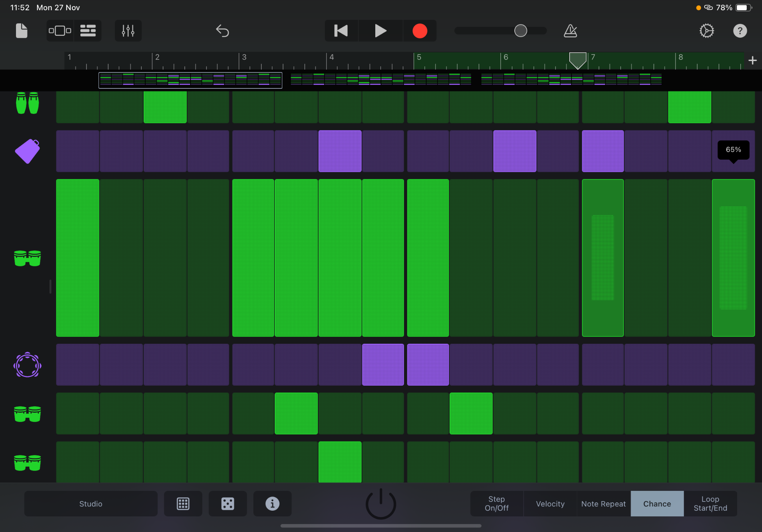Viewport: 762px width, 532px height.
Task: Toggle lit tambourine step 9
Action: point(428,364)
